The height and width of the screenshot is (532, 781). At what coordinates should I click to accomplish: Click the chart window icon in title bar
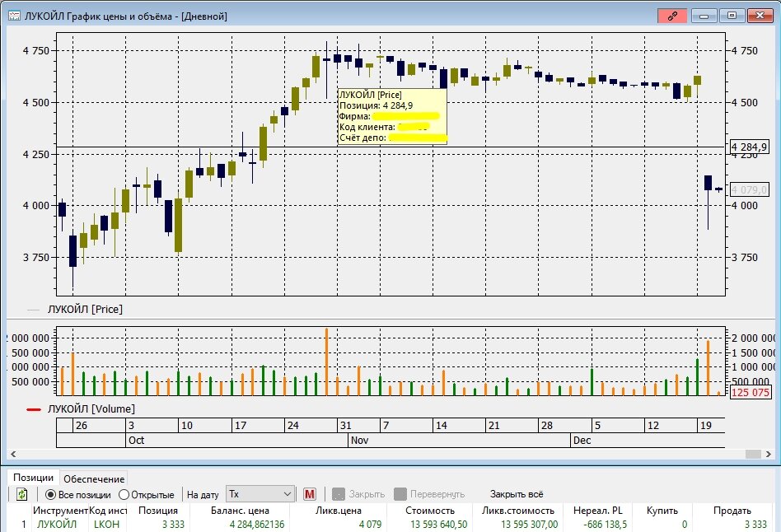click(x=14, y=16)
